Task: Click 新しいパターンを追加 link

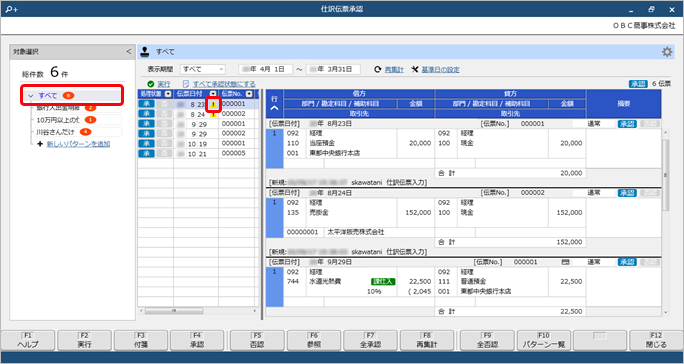Action: [78, 144]
